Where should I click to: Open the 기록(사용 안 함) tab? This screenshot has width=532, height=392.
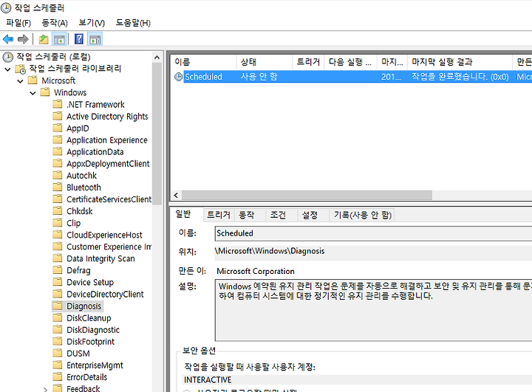[362, 215]
